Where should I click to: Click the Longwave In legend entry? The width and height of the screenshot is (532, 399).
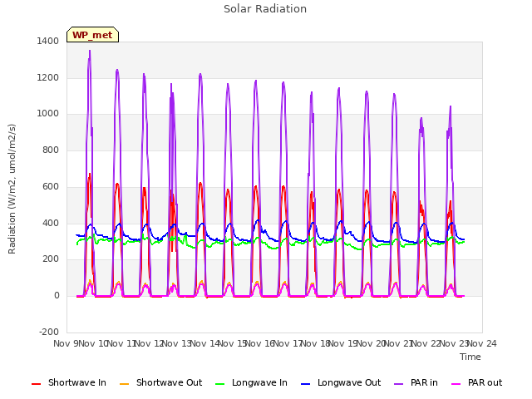pyautogui.click(x=251, y=382)
